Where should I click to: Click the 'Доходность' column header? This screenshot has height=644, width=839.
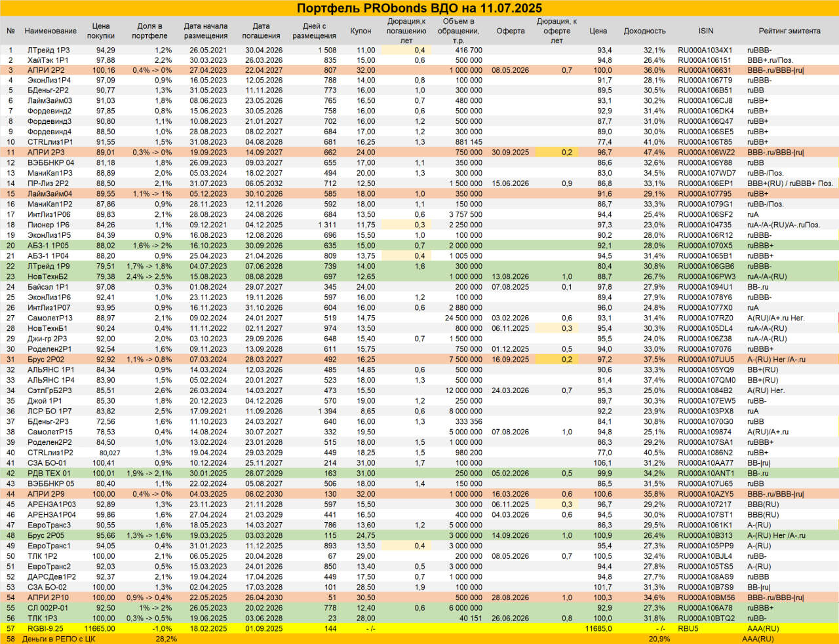pos(644,31)
